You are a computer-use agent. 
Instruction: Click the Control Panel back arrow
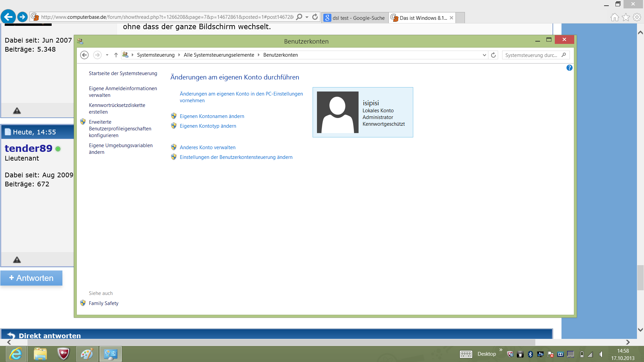point(85,55)
